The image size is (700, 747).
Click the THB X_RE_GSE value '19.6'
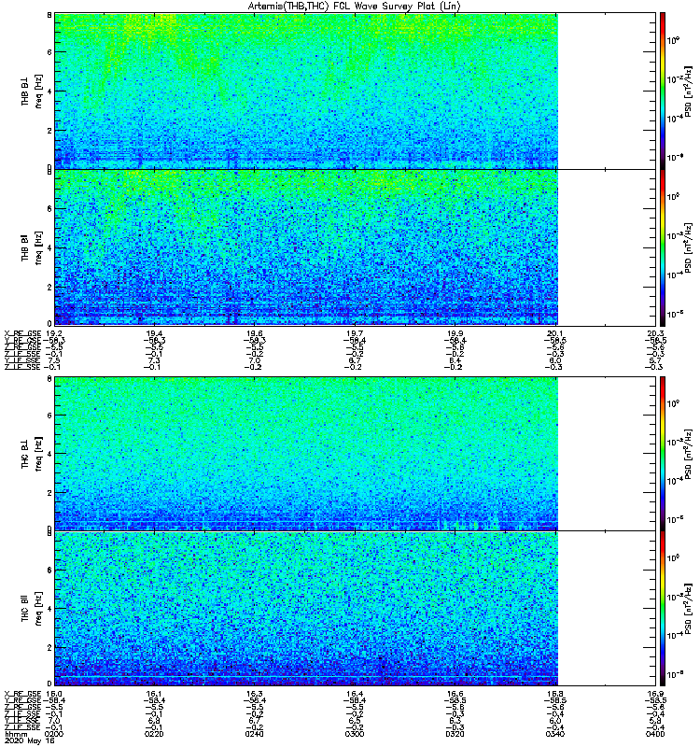click(x=254, y=333)
